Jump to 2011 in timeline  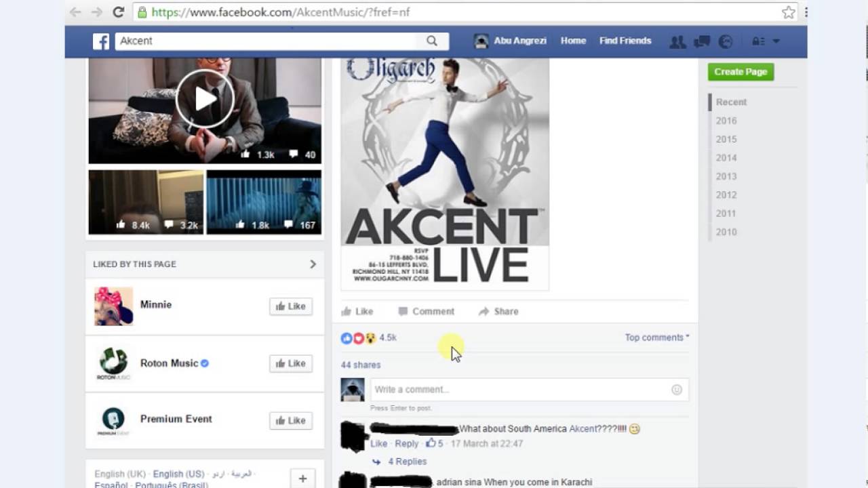[x=726, y=213]
